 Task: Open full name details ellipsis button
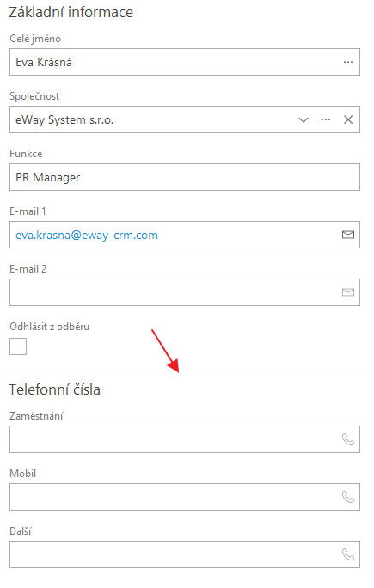pos(347,62)
